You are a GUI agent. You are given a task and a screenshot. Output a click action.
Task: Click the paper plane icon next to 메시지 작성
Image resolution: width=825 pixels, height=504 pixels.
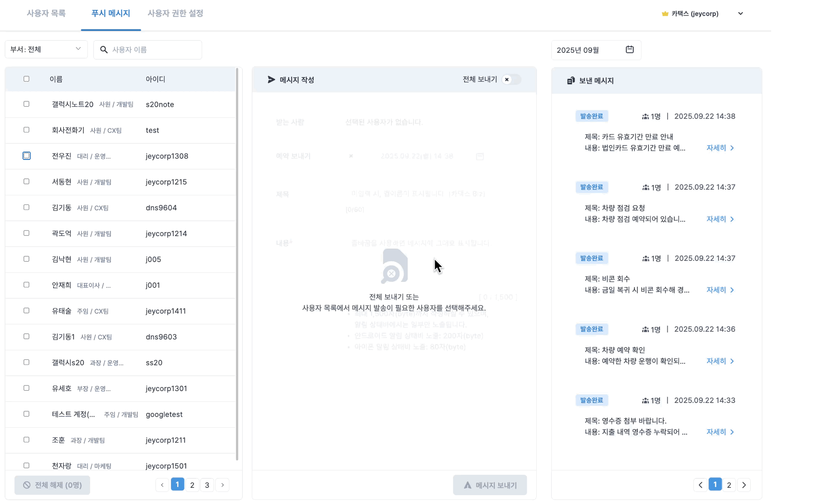coord(271,80)
